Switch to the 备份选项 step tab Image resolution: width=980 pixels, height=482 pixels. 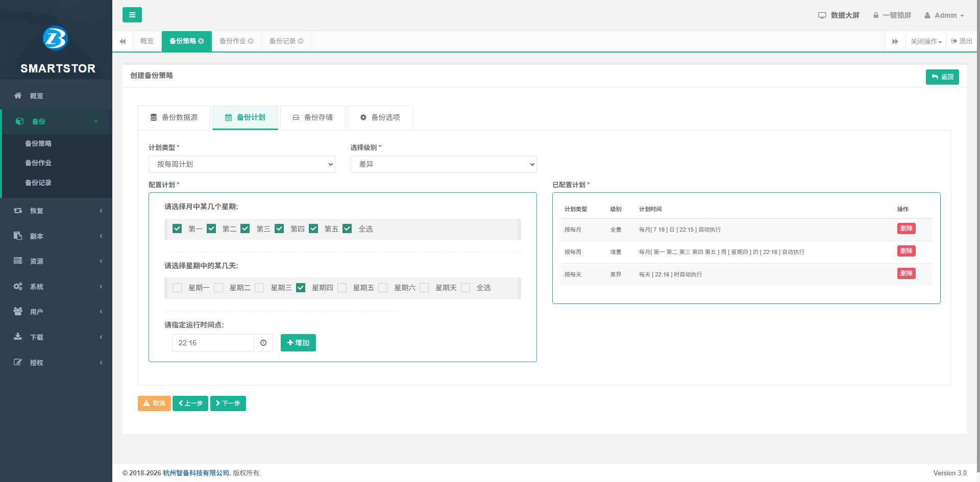pyautogui.click(x=380, y=118)
